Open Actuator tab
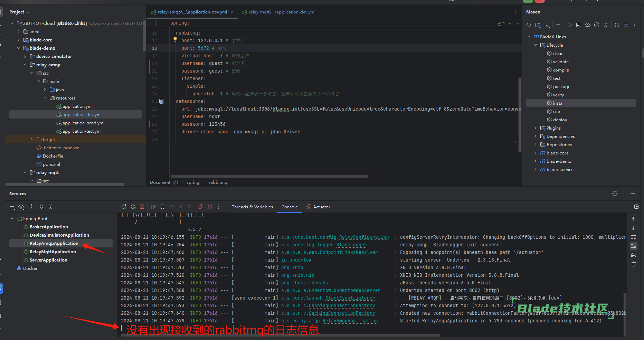Image resolution: width=644 pixels, height=340 pixels. tap(318, 207)
